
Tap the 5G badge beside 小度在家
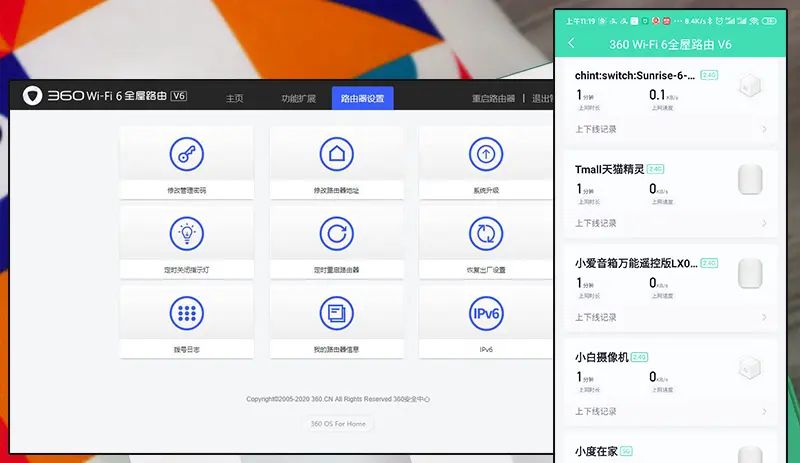click(626, 451)
